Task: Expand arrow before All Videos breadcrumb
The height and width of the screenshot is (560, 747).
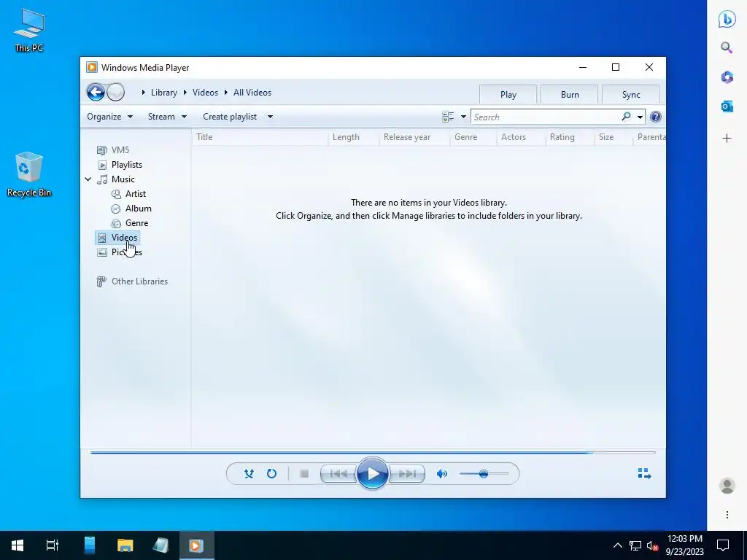Action: click(x=226, y=93)
